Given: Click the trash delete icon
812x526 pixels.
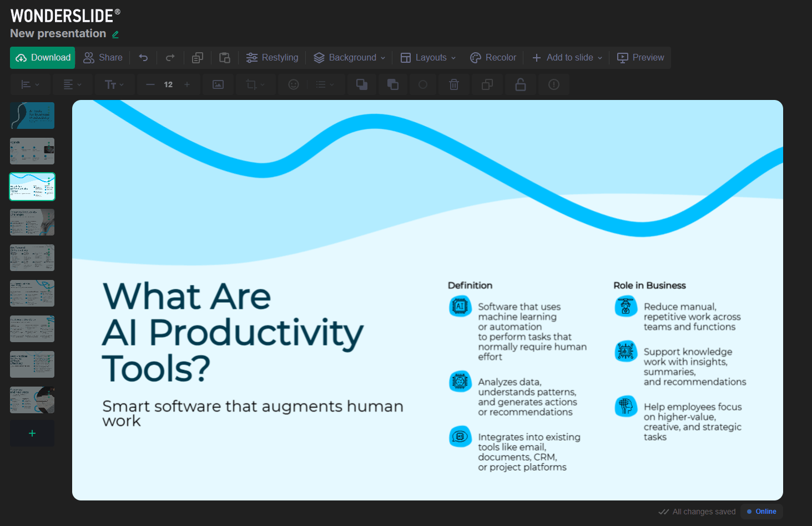Looking at the screenshot, I should click(x=454, y=84).
